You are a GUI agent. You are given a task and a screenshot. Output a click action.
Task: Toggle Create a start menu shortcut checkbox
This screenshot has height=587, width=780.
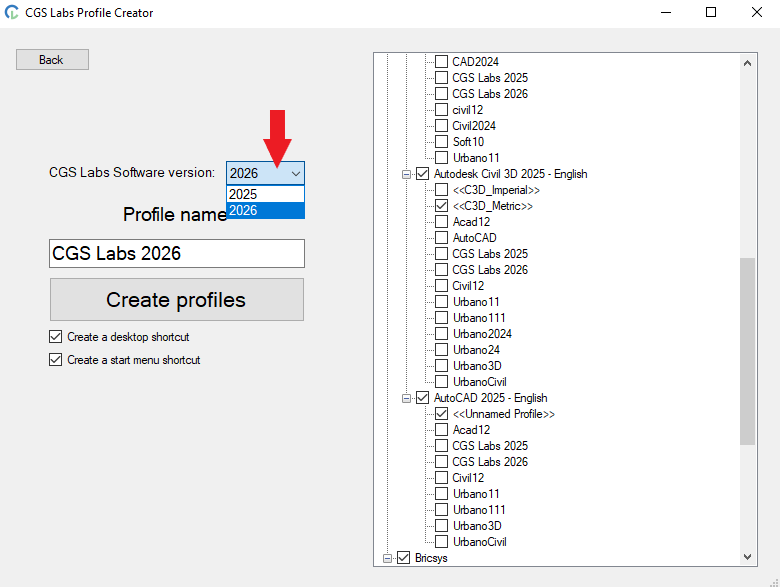tap(55, 360)
